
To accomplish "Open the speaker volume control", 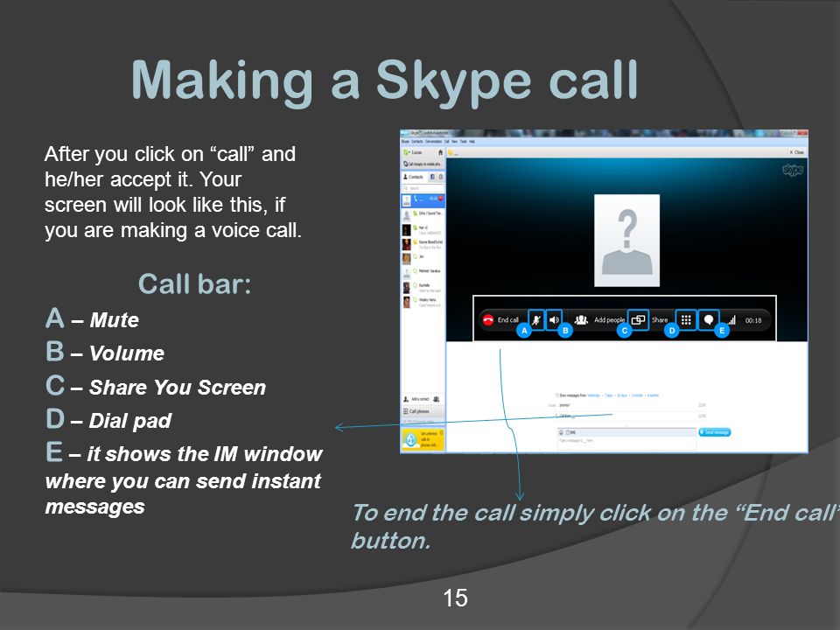I will (554, 320).
